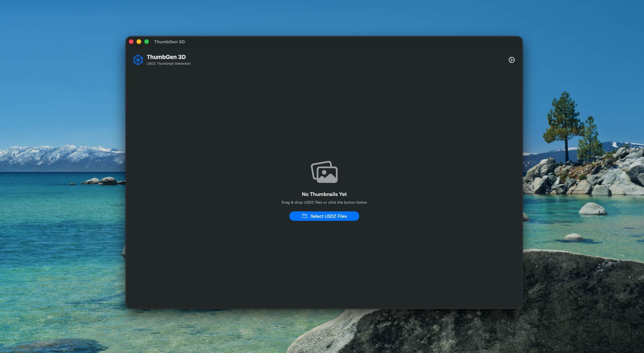The image size is (644, 353).
Task: Maximize the window using the green button
Action: coord(147,42)
